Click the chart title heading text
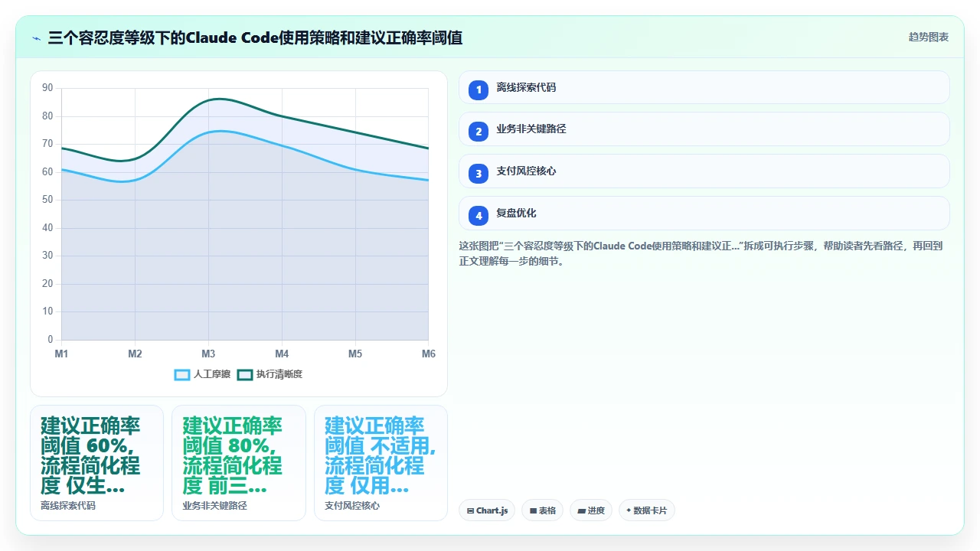The image size is (980, 551). click(x=255, y=37)
